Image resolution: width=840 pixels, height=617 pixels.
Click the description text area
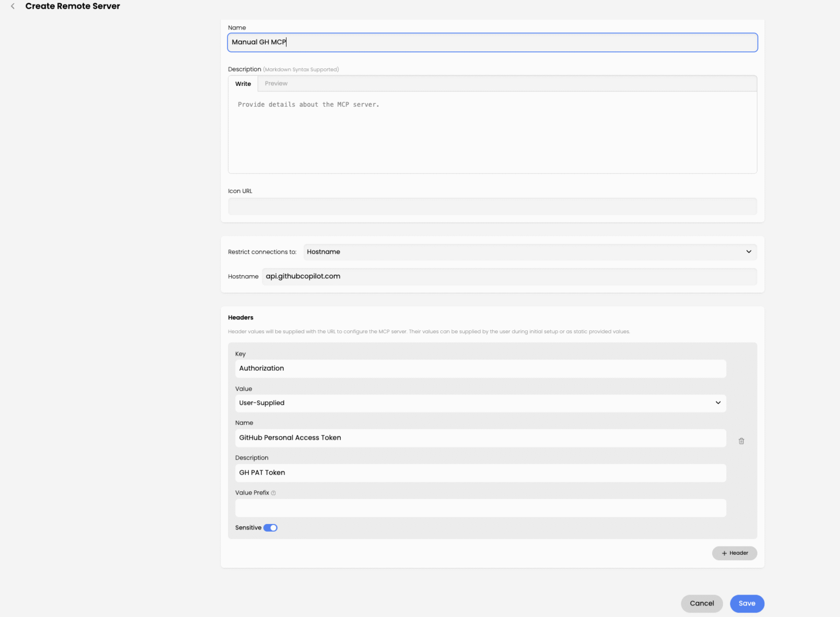pos(492,132)
